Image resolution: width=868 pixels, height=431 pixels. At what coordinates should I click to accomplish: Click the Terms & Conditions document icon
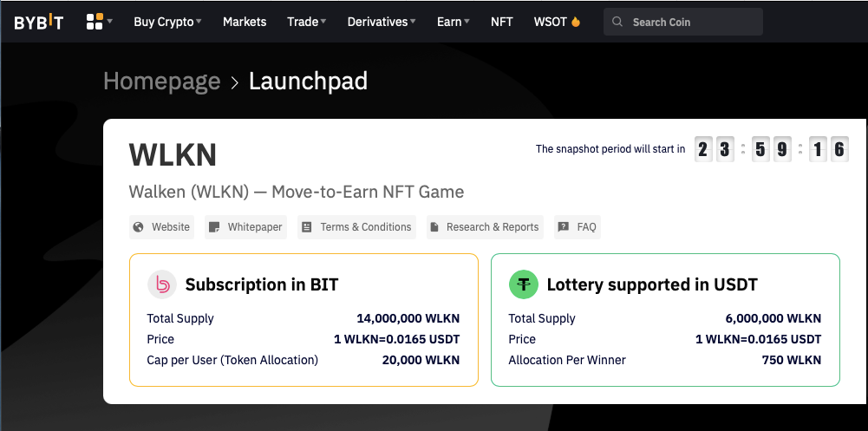coord(307,227)
